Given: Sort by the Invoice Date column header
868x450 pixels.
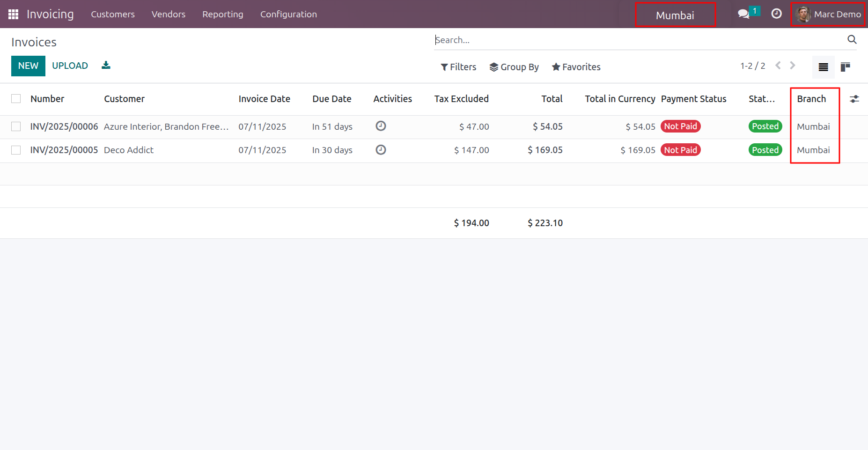Looking at the screenshot, I should point(264,99).
